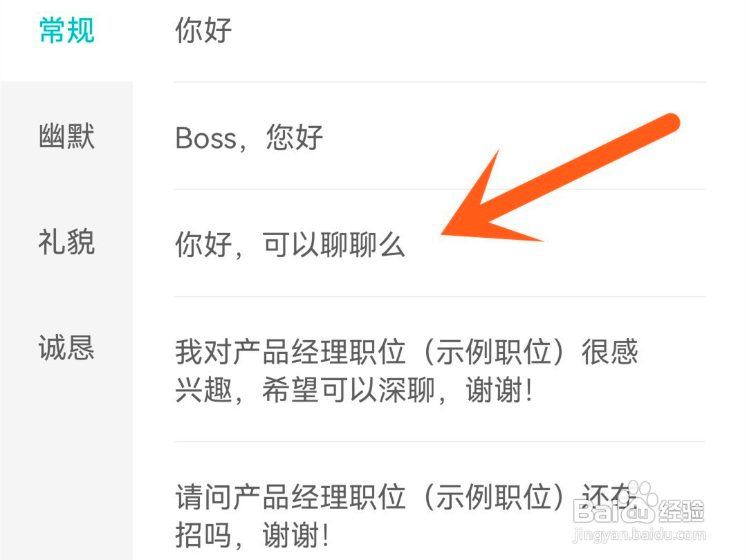Switch to the 幽默 category tab
This screenshot has height=560, width=747.
(x=66, y=136)
